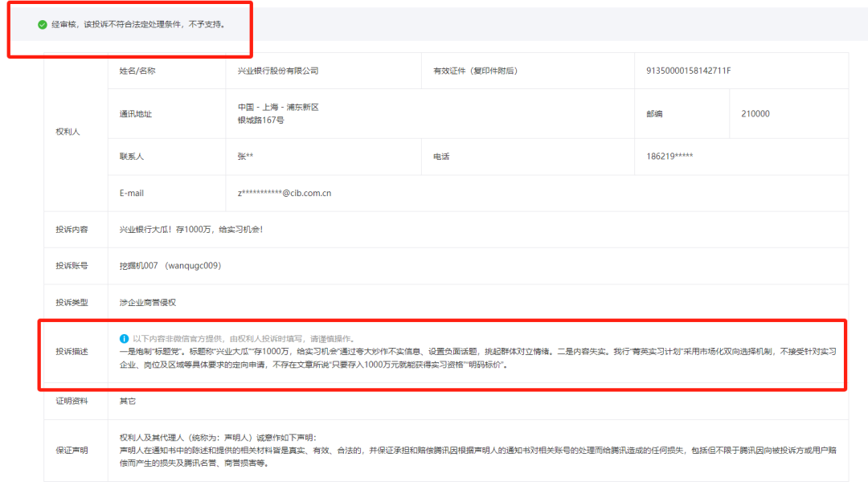Screen dimensions: 868x494
Task: Click the 联系人 label
Action: 132,157
